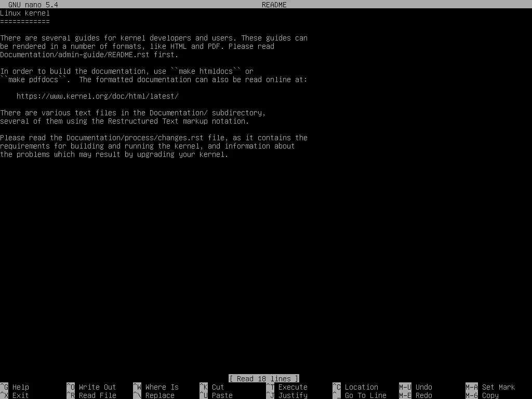
Task: Click the line starting 'the problems which may result'
Action: (x=114, y=154)
